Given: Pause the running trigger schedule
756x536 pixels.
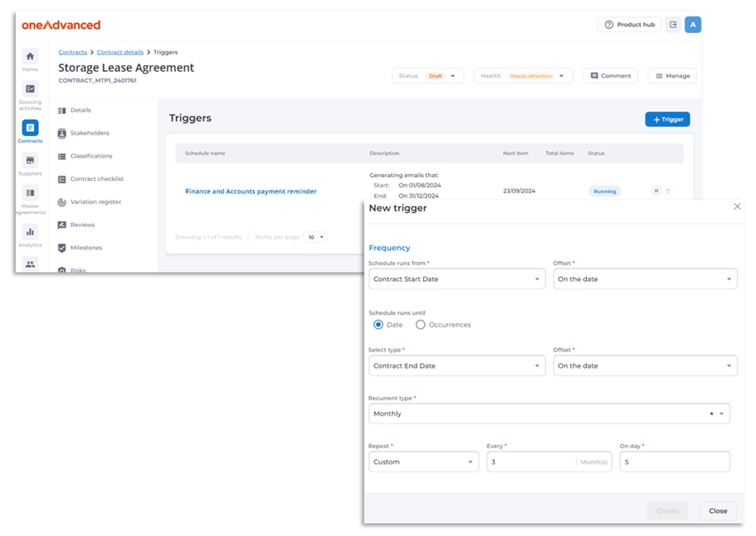Looking at the screenshot, I should point(656,191).
